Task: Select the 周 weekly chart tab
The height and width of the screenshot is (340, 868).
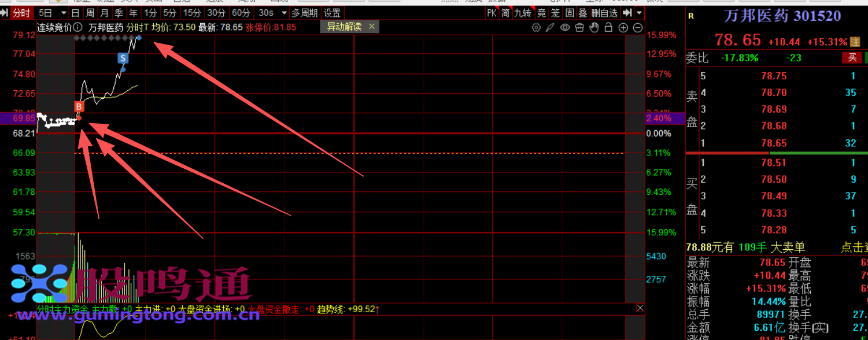Action: click(x=90, y=13)
